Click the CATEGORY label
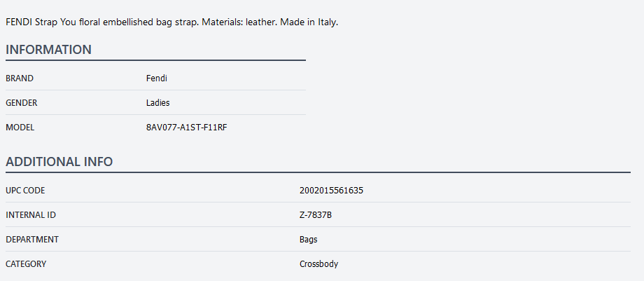 (26, 264)
